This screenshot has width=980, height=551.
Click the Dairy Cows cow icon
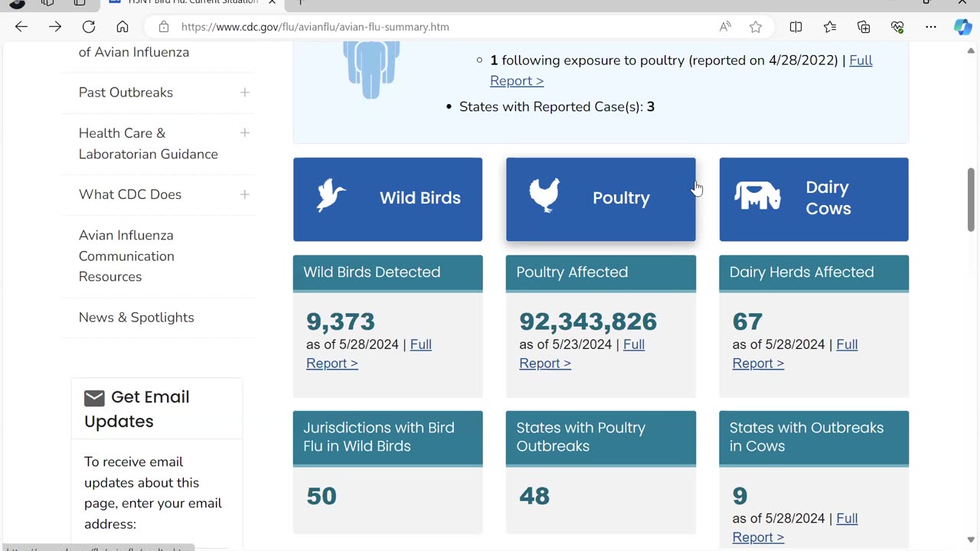point(757,196)
